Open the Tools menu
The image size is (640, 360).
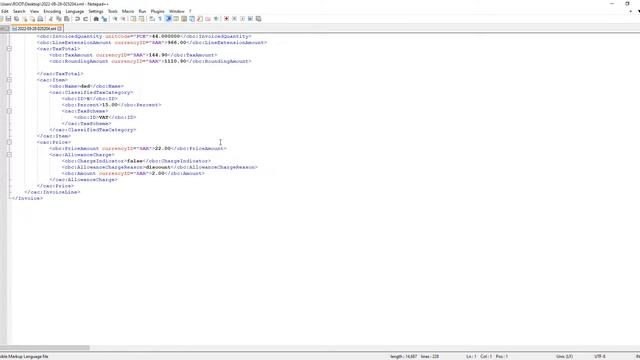tap(113, 11)
